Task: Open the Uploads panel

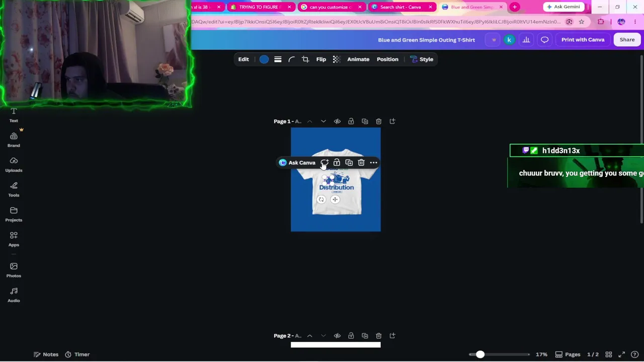Action: (x=14, y=164)
